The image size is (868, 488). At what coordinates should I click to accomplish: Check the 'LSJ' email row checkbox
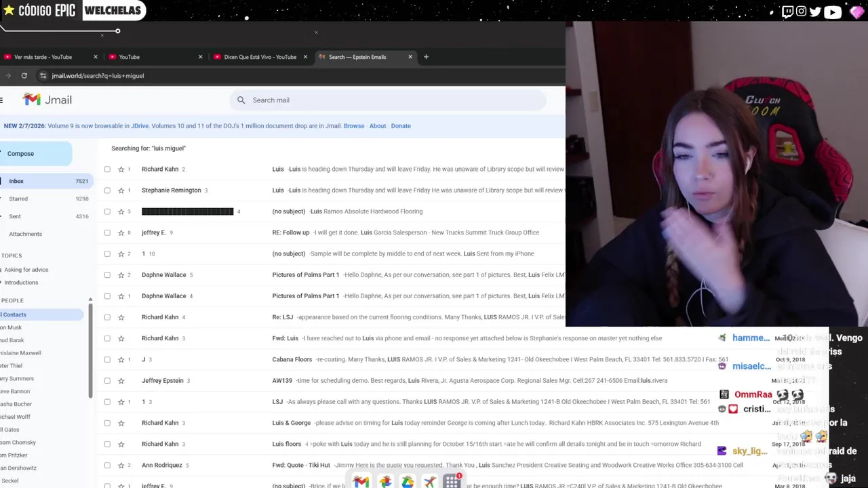[107, 402]
